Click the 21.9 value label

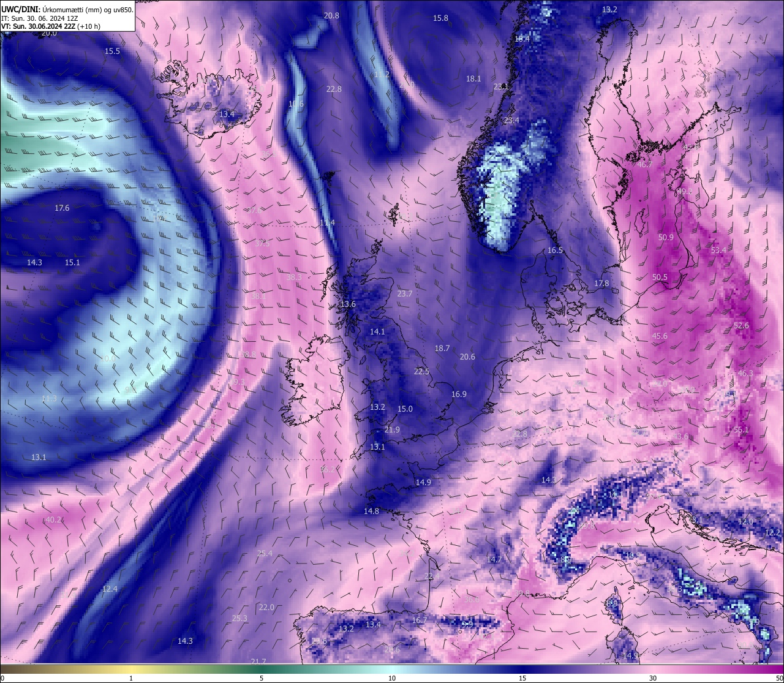coord(392,429)
